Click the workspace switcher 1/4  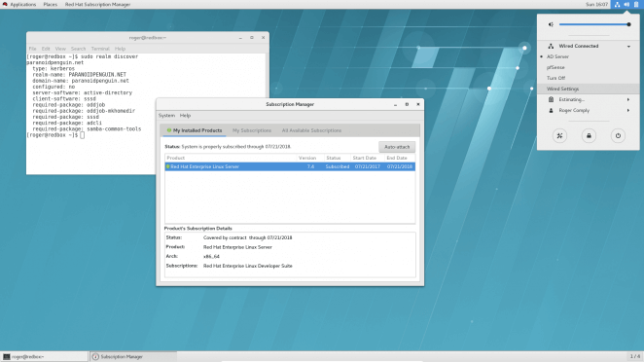[x=635, y=356]
